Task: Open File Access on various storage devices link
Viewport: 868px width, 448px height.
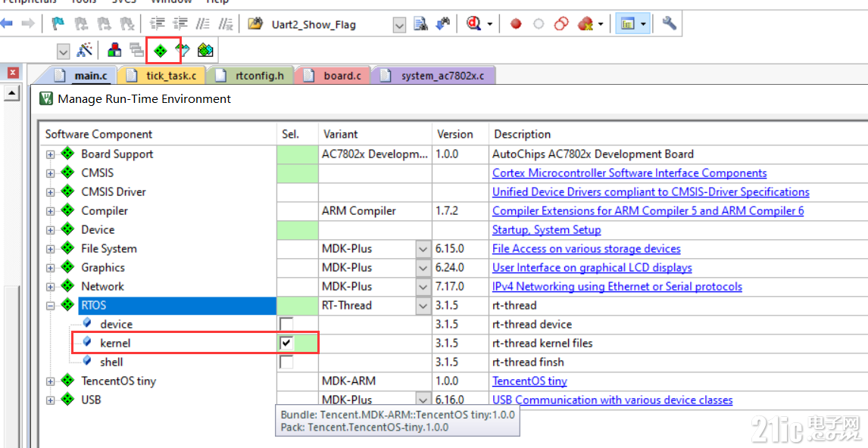Action: (x=586, y=249)
